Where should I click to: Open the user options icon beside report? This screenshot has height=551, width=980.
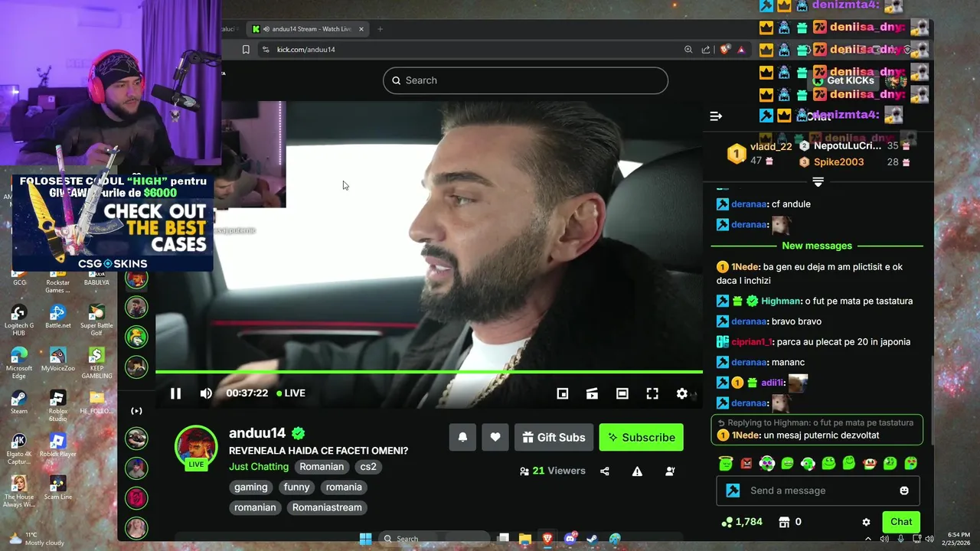pos(671,471)
